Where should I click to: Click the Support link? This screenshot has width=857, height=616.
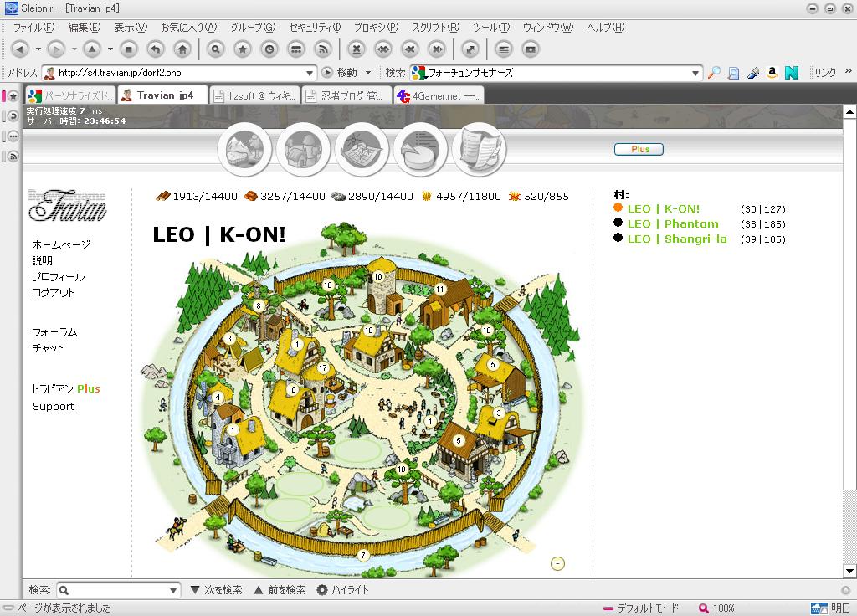pos(53,406)
